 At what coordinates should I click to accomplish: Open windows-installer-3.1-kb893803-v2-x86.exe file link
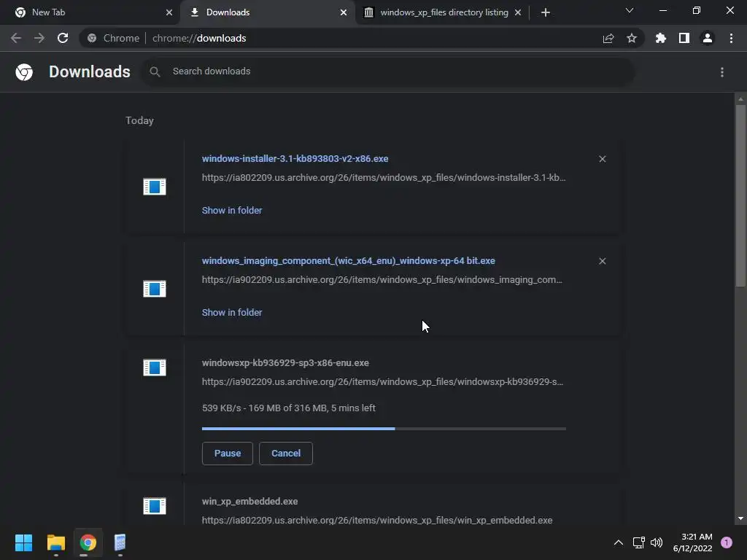(x=295, y=159)
